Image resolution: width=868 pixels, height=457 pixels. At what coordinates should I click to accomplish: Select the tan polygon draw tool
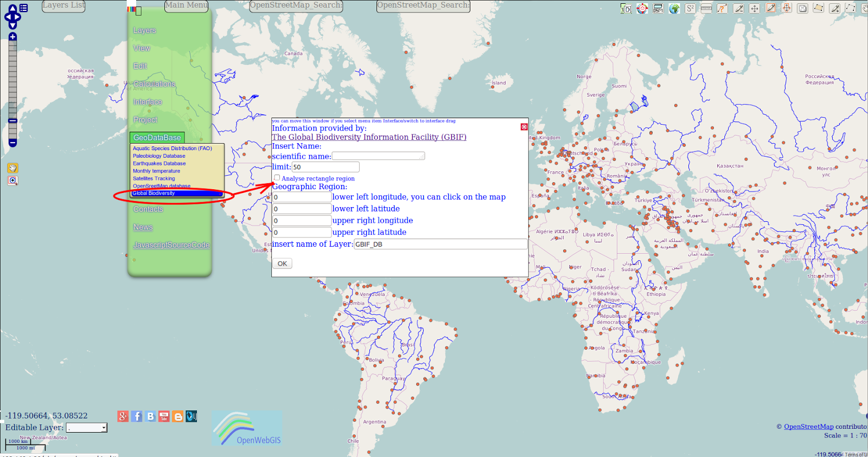coord(819,8)
